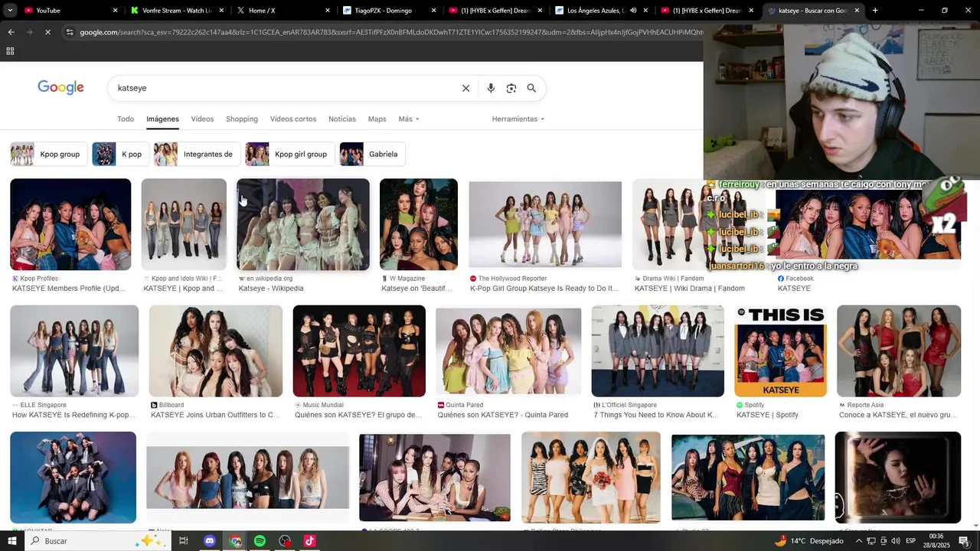Click 7 Things You Need to Know caption
The image size is (980, 551).
coord(656,415)
